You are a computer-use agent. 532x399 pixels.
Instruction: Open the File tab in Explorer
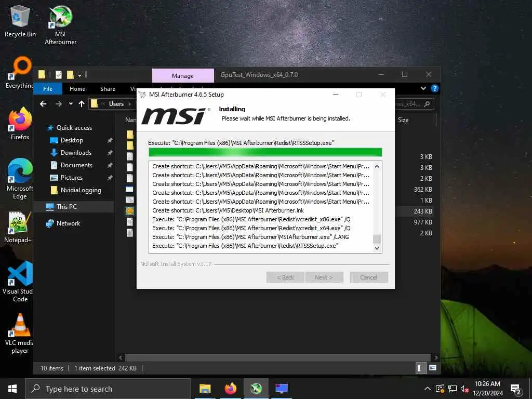(x=48, y=88)
